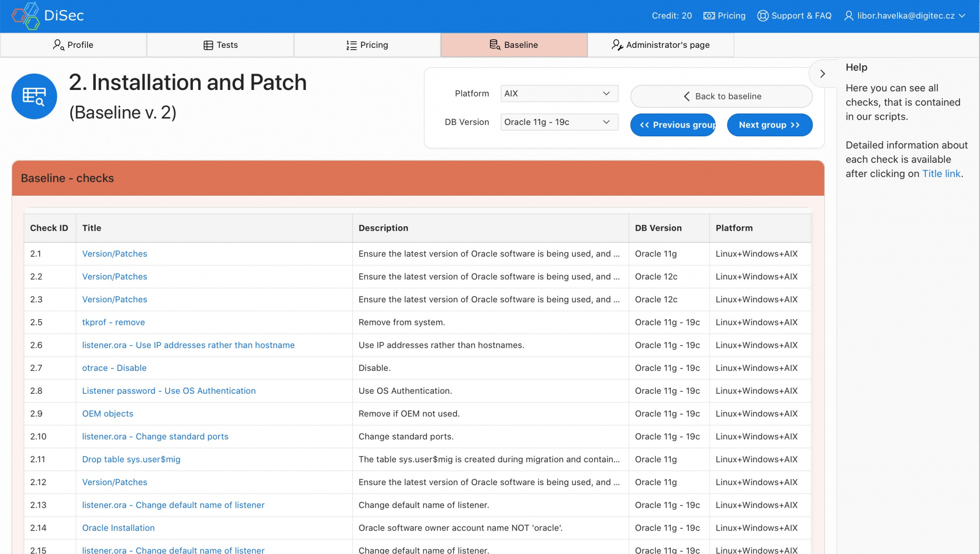The width and height of the screenshot is (980, 554).
Task: Click the blue baseline table-search icon
Action: (x=34, y=96)
